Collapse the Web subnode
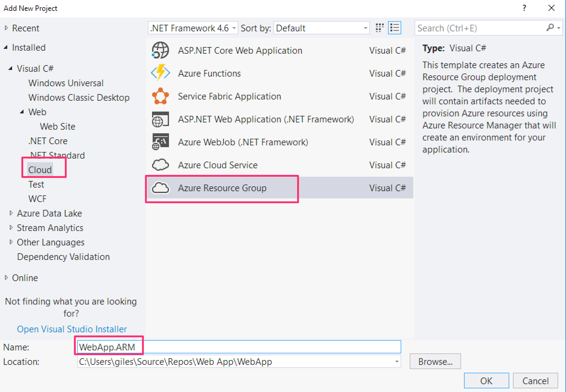The width and height of the screenshot is (566, 392). tap(22, 112)
